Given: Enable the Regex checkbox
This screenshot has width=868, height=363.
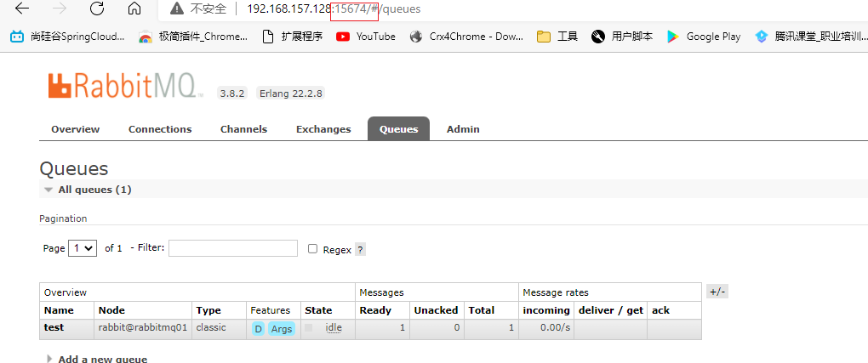Looking at the screenshot, I should point(313,248).
